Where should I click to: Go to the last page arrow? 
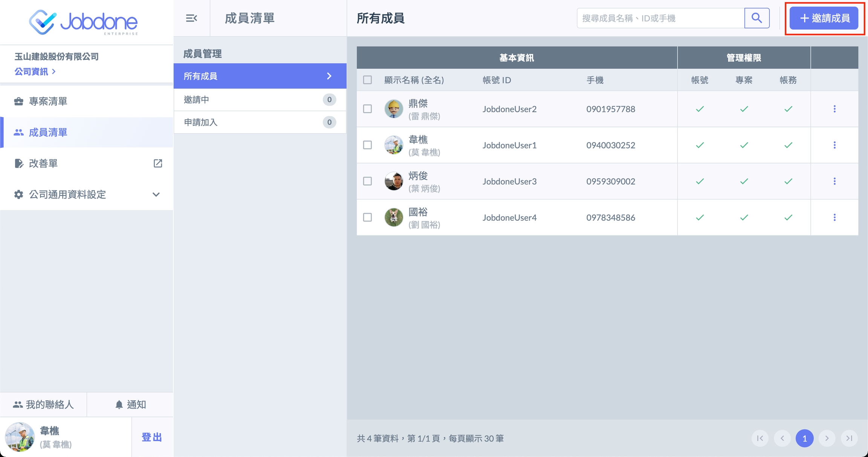pyautogui.click(x=849, y=438)
